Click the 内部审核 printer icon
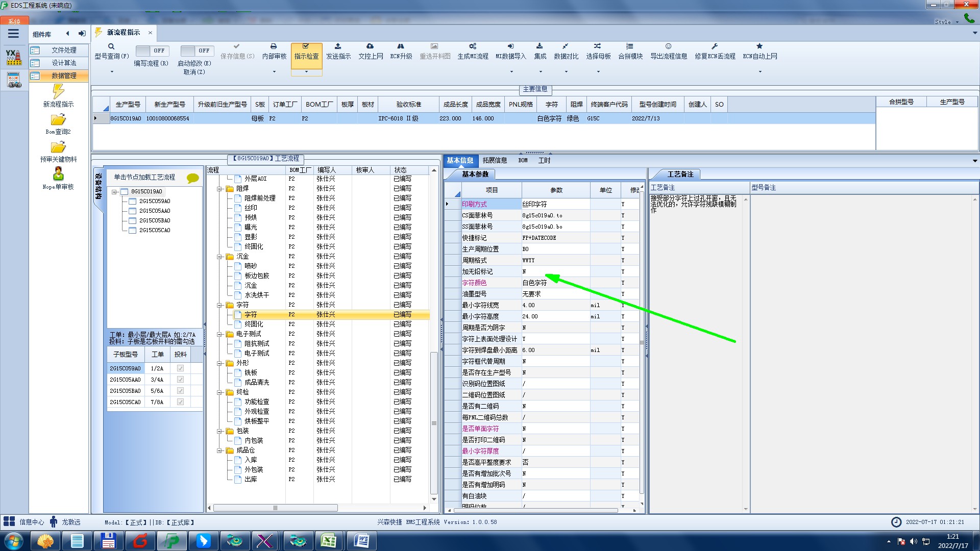This screenshot has width=980, height=551. click(274, 46)
